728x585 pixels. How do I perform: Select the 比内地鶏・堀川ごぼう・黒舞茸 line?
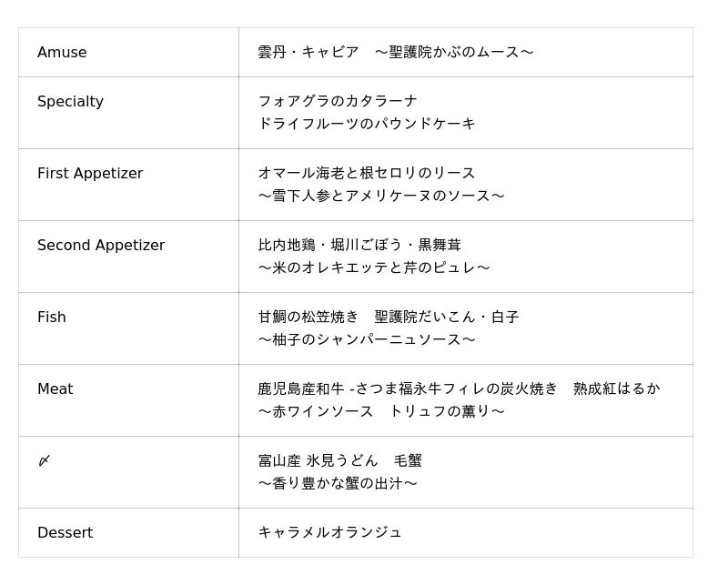359,245
